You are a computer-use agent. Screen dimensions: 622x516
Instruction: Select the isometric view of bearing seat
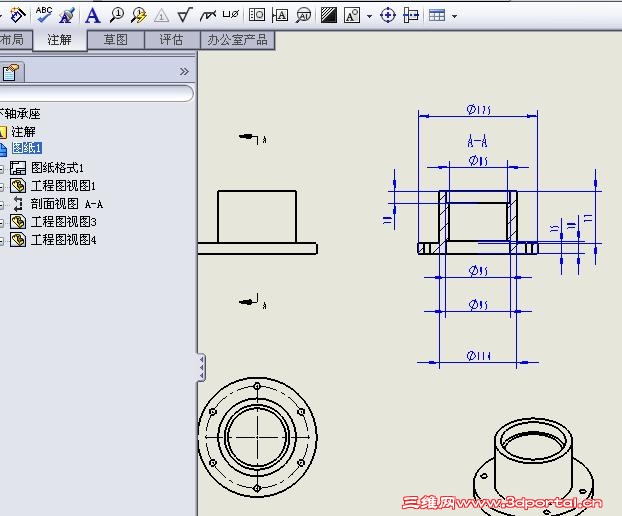tap(533, 467)
